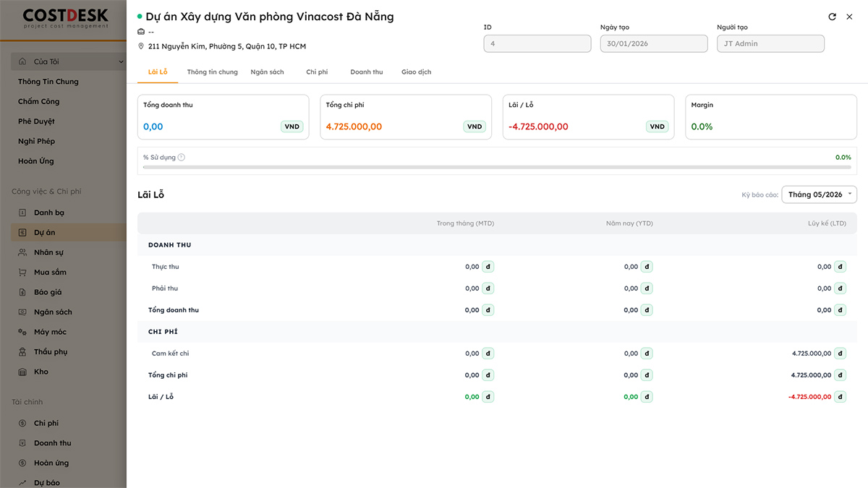Switch to the Lãi Lỗ tab
Image resolution: width=868 pixels, height=488 pixels.
158,72
